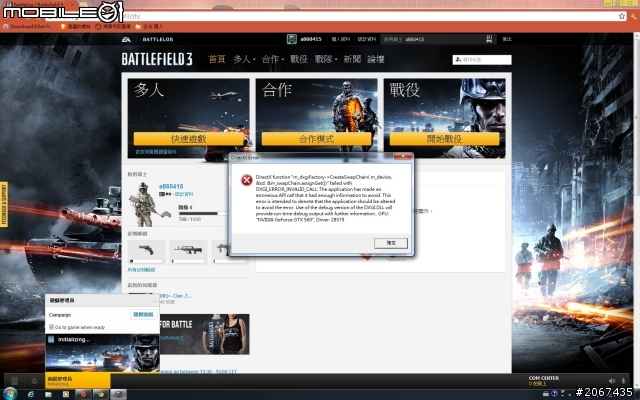Click the BATTLELOG header label

(x=158, y=39)
